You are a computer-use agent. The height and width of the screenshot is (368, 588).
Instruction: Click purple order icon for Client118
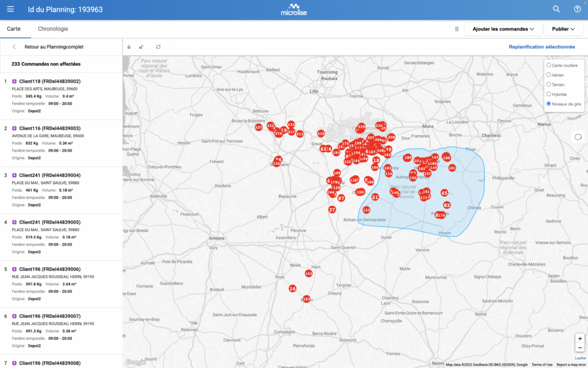[14, 81]
